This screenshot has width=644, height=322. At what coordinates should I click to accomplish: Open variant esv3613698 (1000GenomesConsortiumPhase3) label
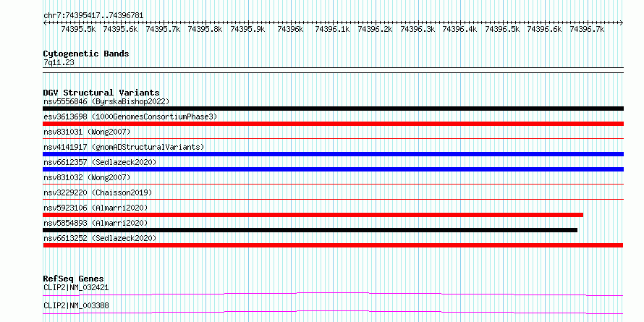(x=130, y=116)
